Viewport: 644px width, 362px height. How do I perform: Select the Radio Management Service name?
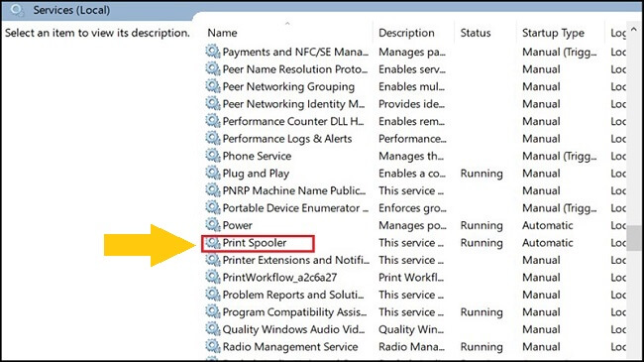[x=290, y=347]
